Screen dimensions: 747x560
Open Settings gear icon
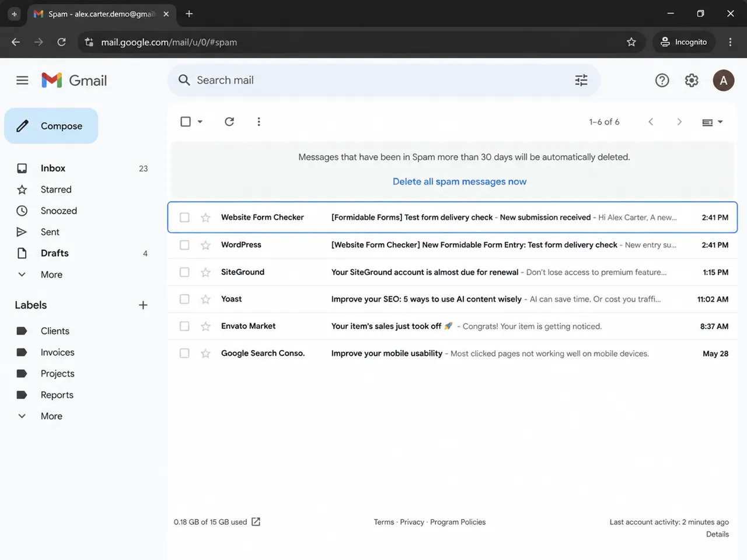point(692,80)
